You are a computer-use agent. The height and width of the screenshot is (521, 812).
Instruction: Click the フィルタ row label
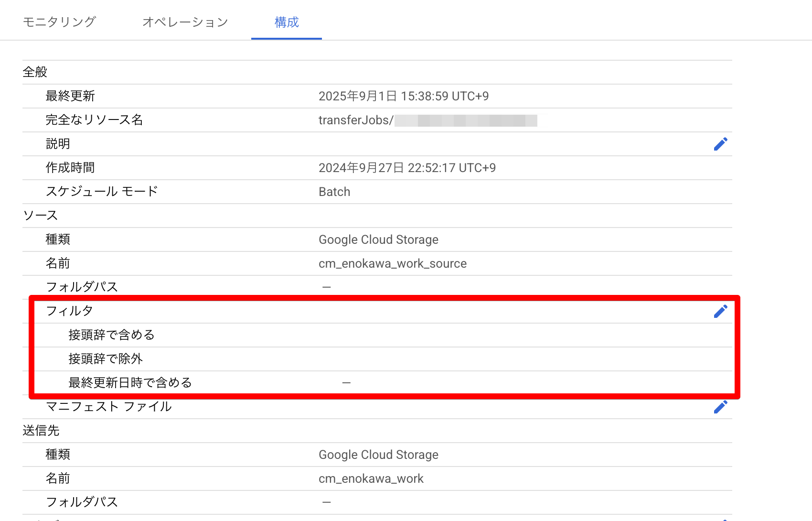[x=69, y=311]
